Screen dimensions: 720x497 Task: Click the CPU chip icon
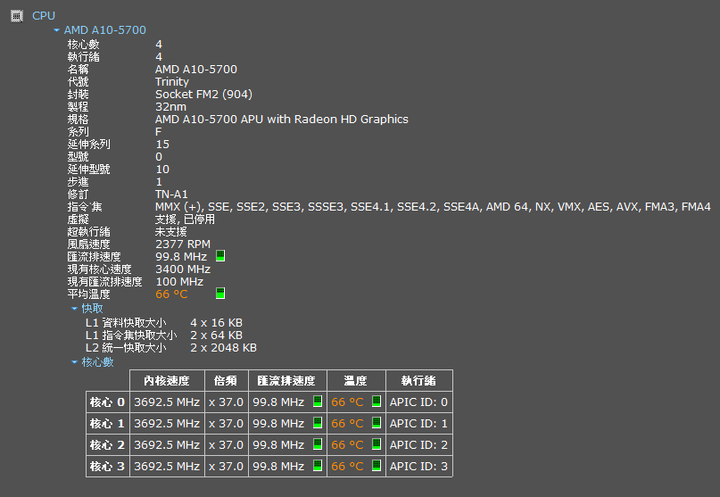click(17, 16)
